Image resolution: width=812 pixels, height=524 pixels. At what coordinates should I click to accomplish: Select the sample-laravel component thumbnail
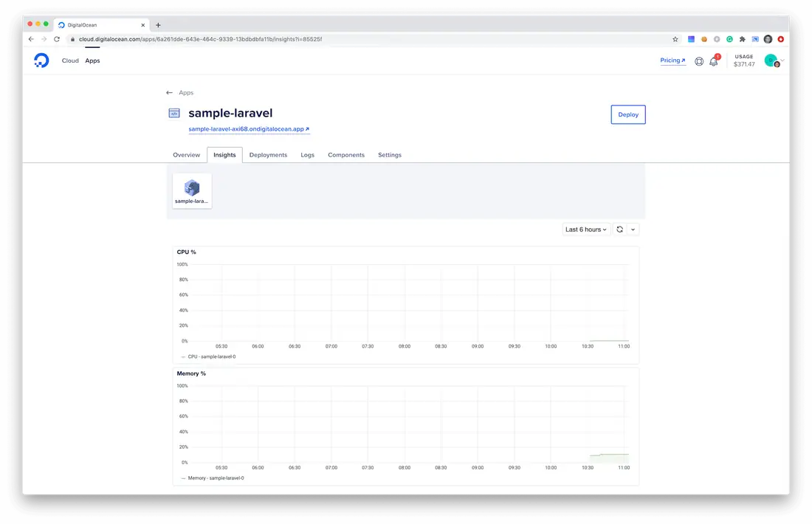pyautogui.click(x=192, y=191)
